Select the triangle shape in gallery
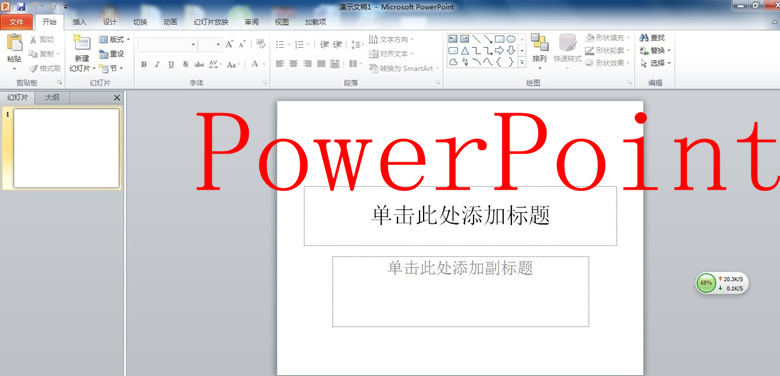Screen dimensions: 780x376 click(465, 50)
